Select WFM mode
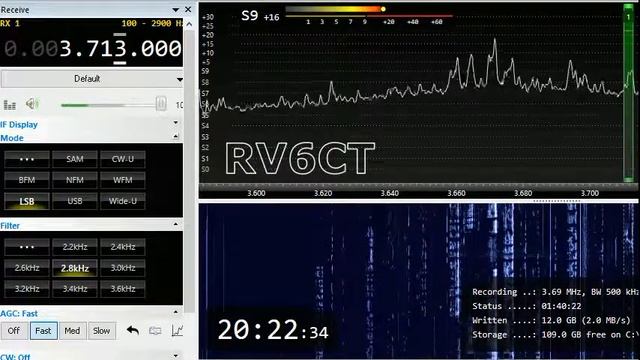 (122, 180)
